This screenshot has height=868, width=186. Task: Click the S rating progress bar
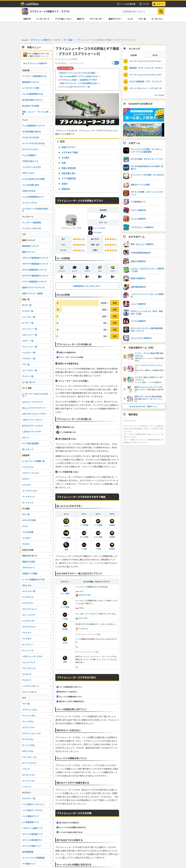(x=82, y=316)
